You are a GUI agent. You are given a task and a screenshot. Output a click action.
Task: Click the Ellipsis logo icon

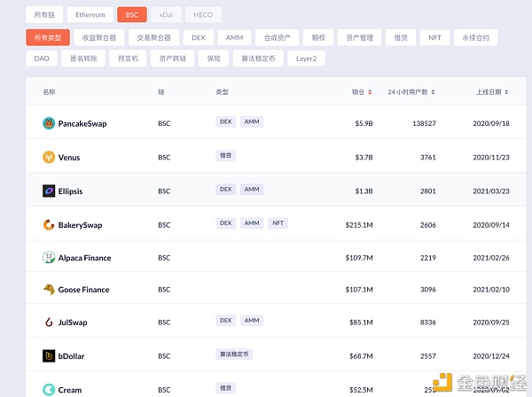[49, 191]
